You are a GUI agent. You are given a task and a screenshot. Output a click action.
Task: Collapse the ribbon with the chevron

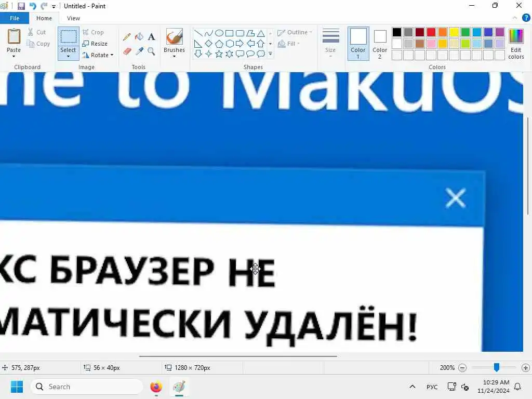pyautogui.click(x=515, y=18)
